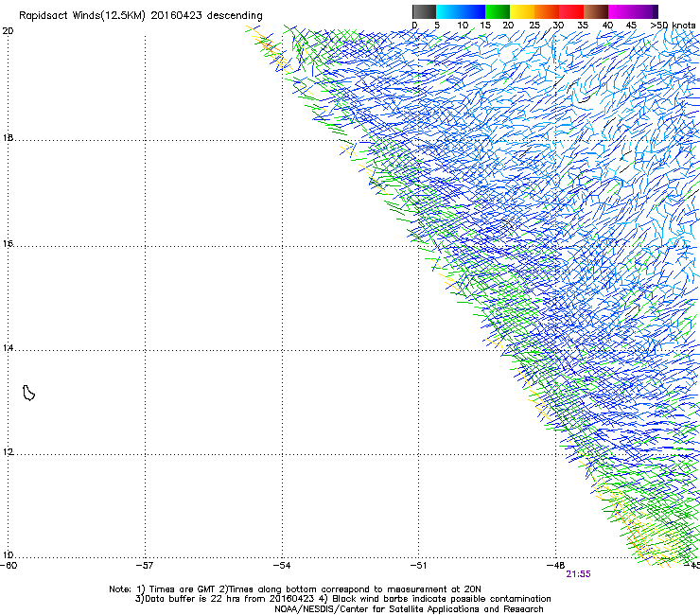Screen dimensions: 700x615
Task: Click the gray 0-5 knots legend segment
Action: tap(424, 11)
